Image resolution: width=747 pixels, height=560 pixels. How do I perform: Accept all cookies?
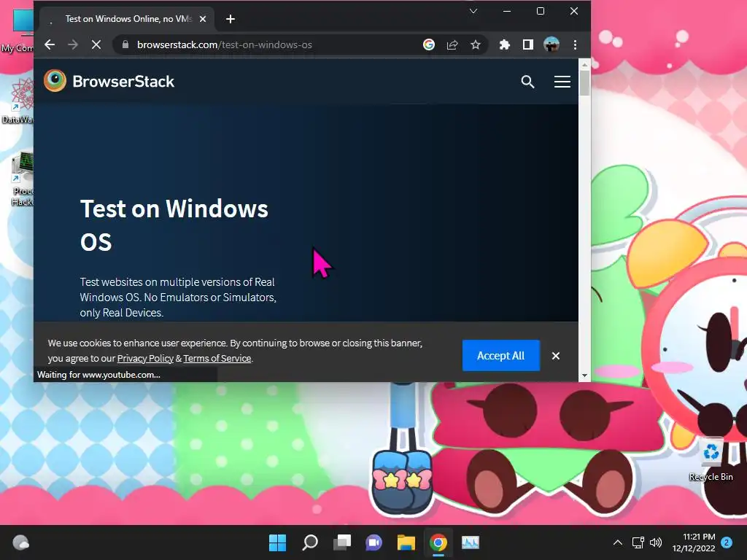500,356
